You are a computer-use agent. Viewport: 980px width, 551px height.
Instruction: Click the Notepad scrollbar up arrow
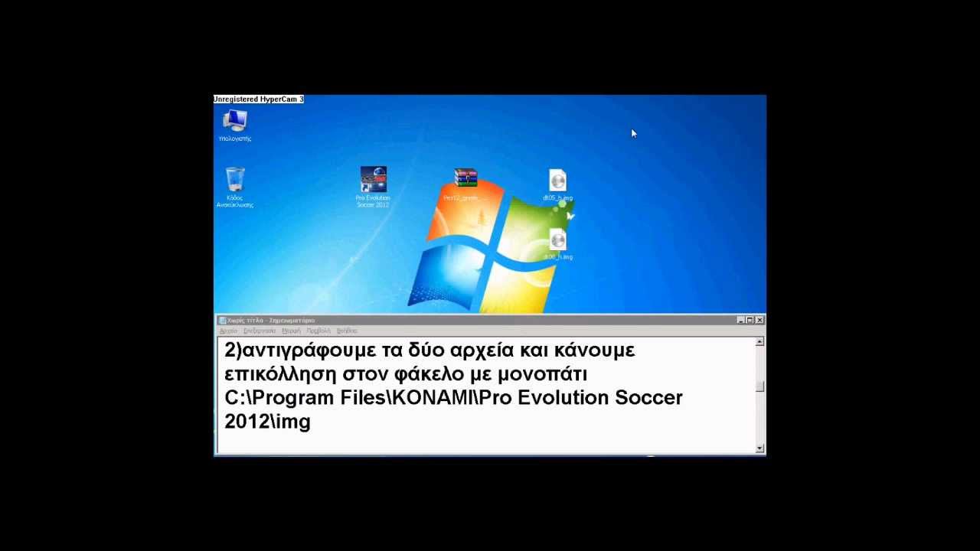point(759,342)
